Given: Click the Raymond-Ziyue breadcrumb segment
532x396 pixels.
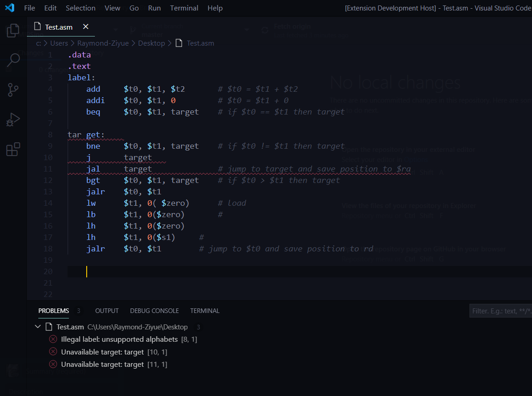Looking at the screenshot, I should click(x=103, y=43).
